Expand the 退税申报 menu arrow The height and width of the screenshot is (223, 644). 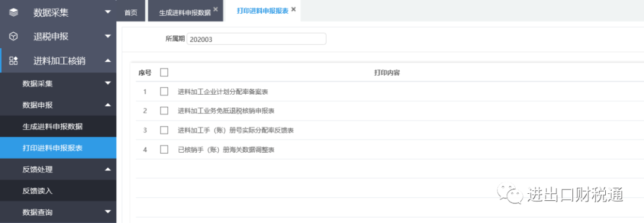[x=108, y=36]
